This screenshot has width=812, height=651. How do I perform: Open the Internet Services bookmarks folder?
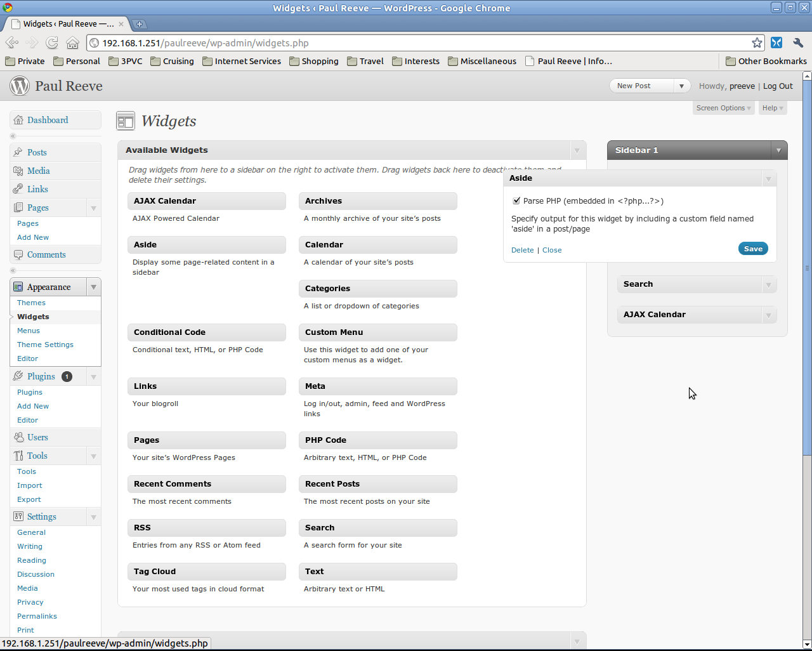point(242,61)
